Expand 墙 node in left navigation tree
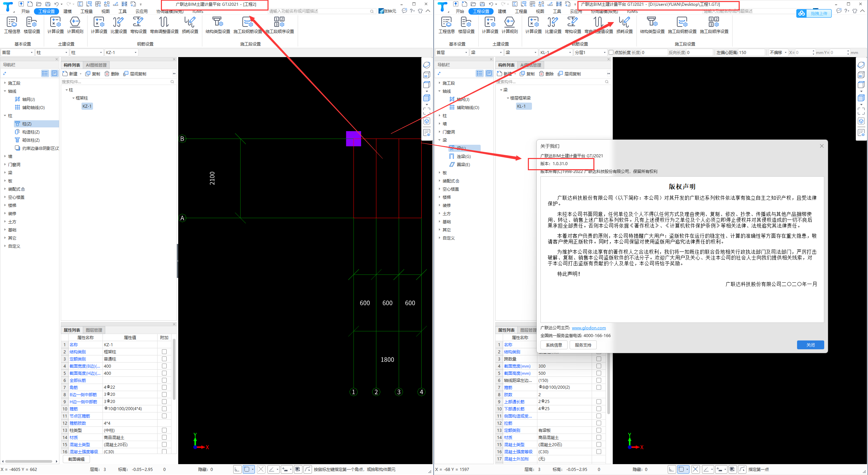 tap(5, 156)
